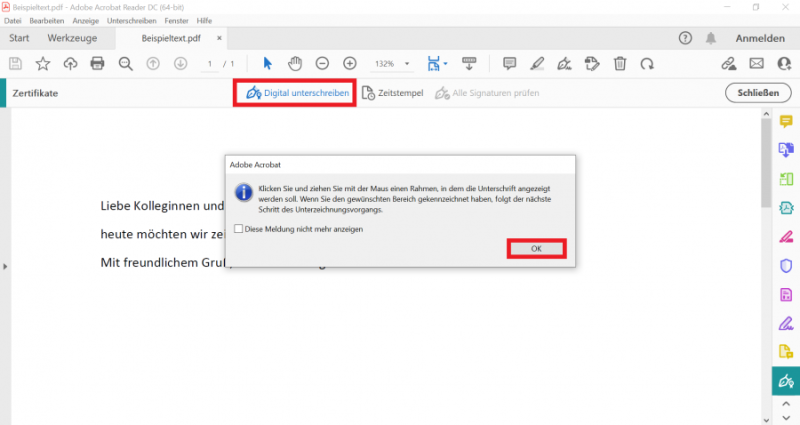The image size is (800, 425).
Task: Click the help question mark icon
Action: point(685,38)
